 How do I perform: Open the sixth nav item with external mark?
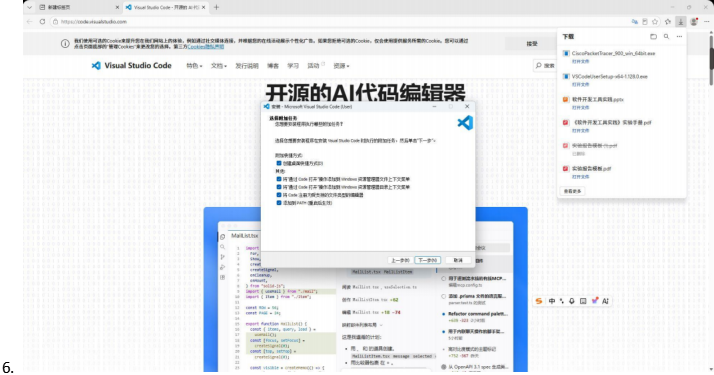pyautogui.click(x=316, y=66)
